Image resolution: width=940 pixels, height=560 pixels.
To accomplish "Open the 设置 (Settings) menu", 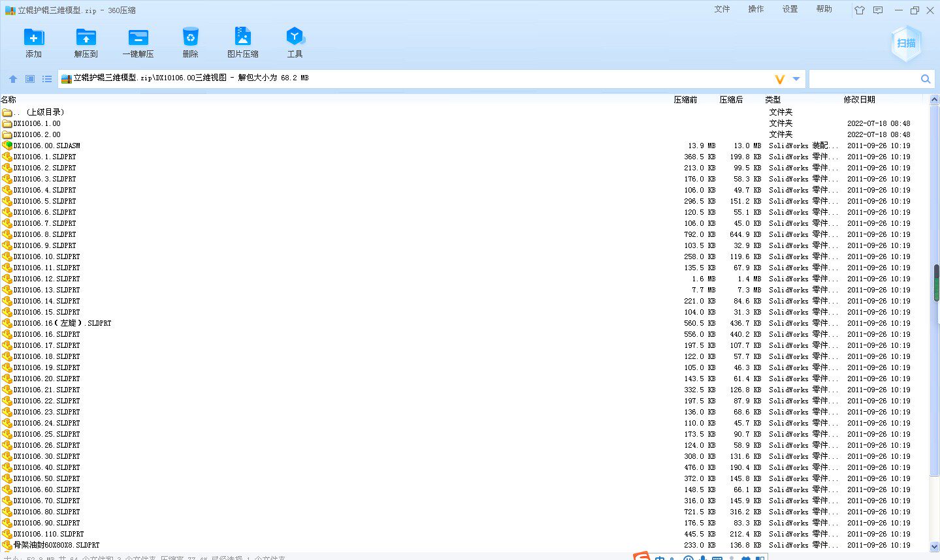I will [790, 9].
